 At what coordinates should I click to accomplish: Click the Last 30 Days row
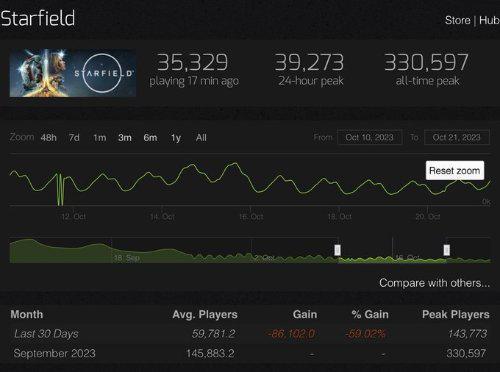pyautogui.click(x=250, y=334)
